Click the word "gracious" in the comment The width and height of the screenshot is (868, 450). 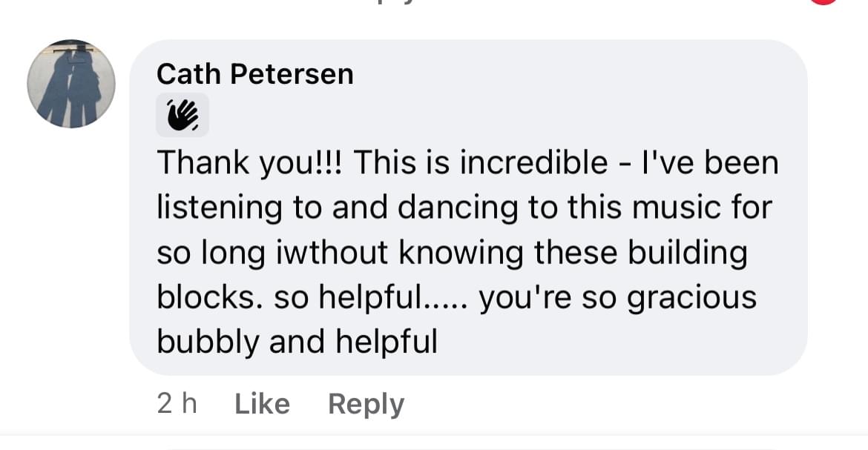691,297
